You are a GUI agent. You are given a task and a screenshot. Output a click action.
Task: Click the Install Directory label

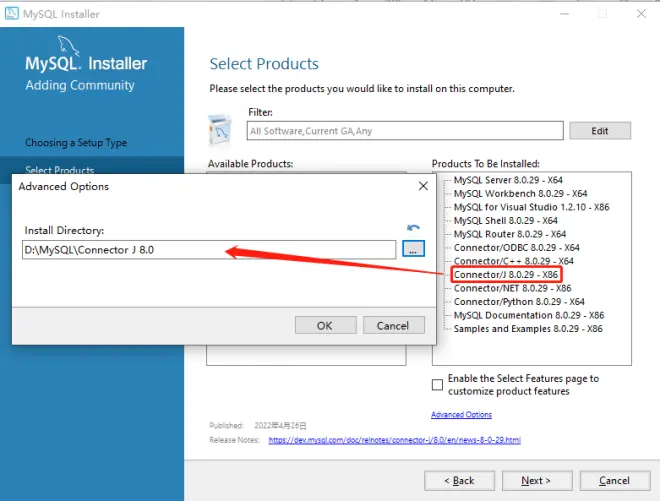(x=64, y=230)
